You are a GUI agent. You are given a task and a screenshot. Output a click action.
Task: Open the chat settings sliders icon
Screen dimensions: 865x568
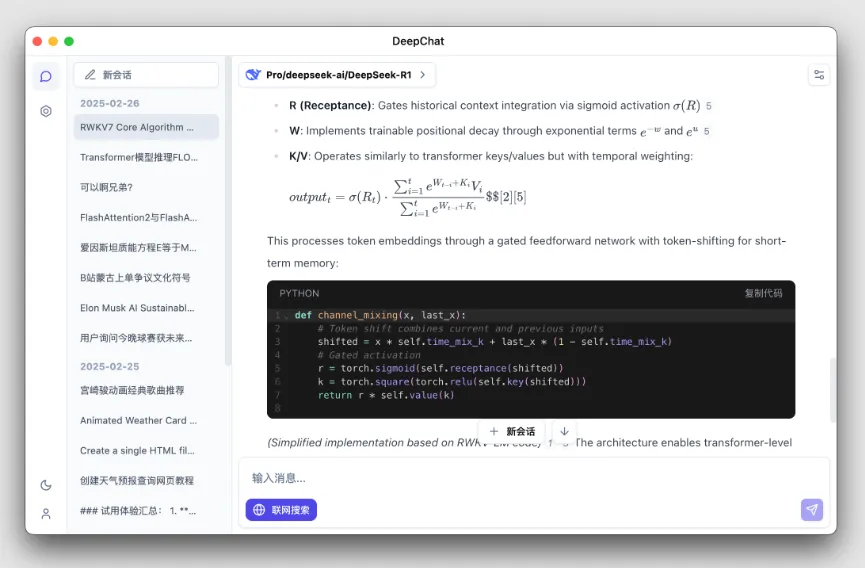[x=819, y=74]
